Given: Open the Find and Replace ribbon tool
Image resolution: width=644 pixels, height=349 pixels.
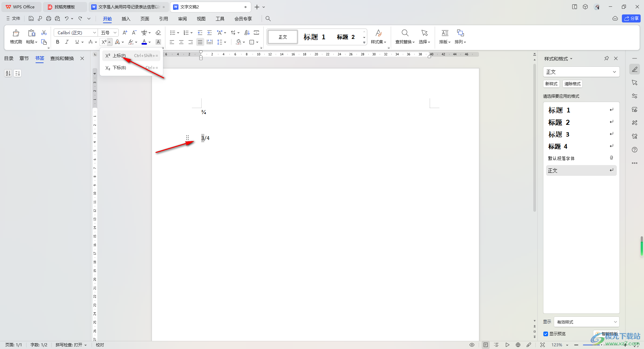Looking at the screenshot, I should [405, 37].
